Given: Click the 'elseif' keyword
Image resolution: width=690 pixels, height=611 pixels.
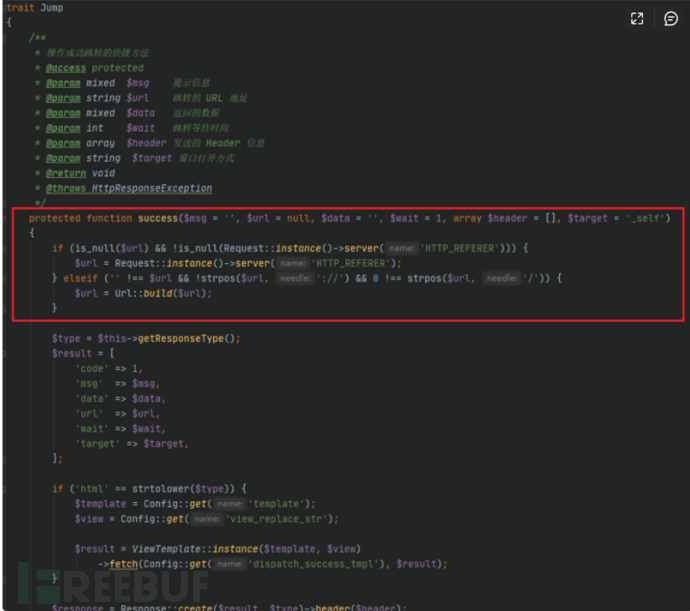Looking at the screenshot, I should pyautogui.click(x=80, y=278).
